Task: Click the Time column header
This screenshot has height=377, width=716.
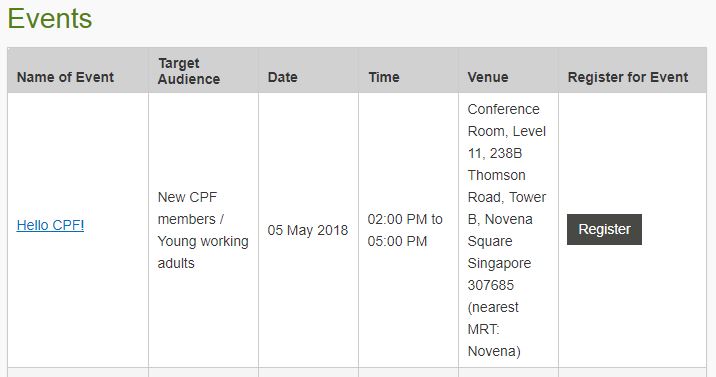Action: coord(384,77)
